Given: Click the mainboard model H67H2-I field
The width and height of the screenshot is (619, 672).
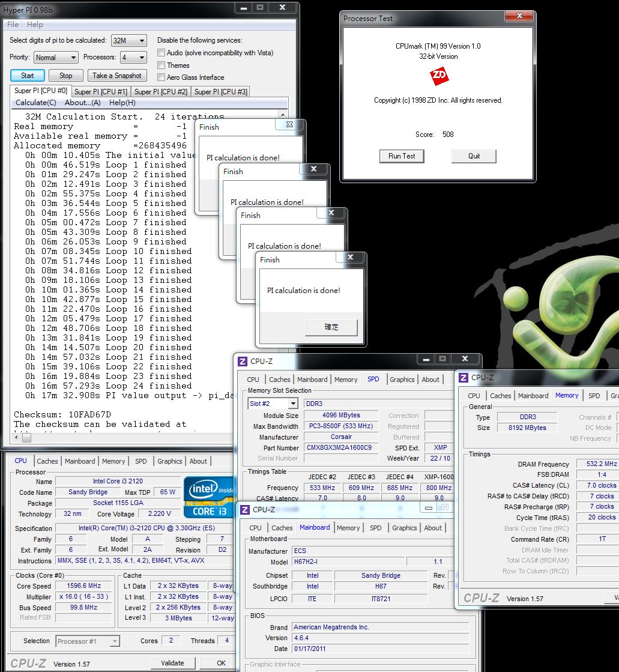Looking at the screenshot, I should tap(349, 562).
